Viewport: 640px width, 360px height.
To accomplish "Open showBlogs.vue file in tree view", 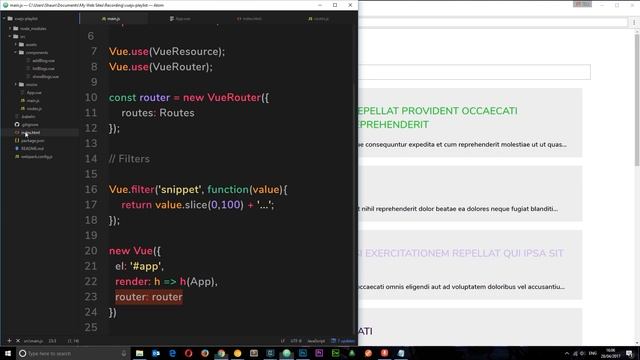I will [45, 76].
